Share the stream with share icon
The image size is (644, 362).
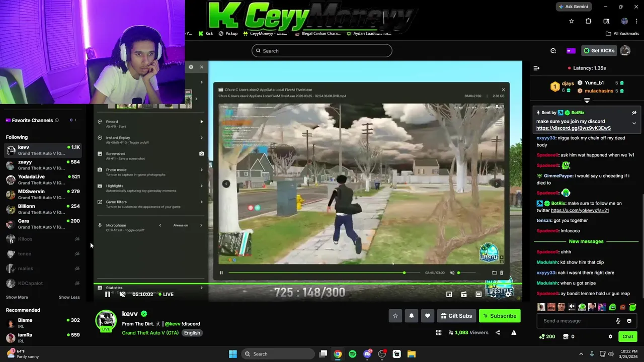point(498,332)
